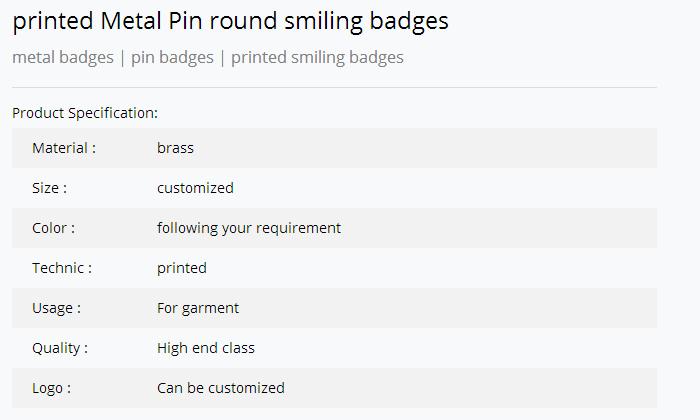Click the title "printed Metal Pin round smiling badges"

[x=230, y=21]
